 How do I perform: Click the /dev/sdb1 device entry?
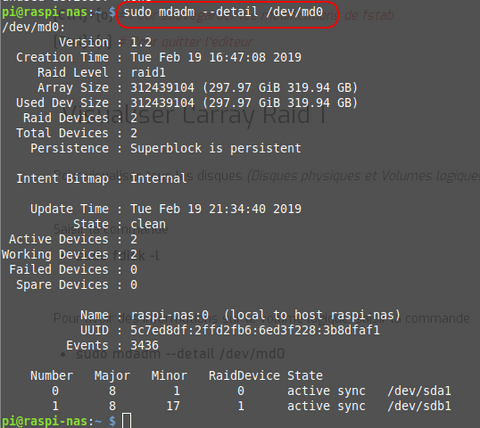pyautogui.click(x=419, y=406)
